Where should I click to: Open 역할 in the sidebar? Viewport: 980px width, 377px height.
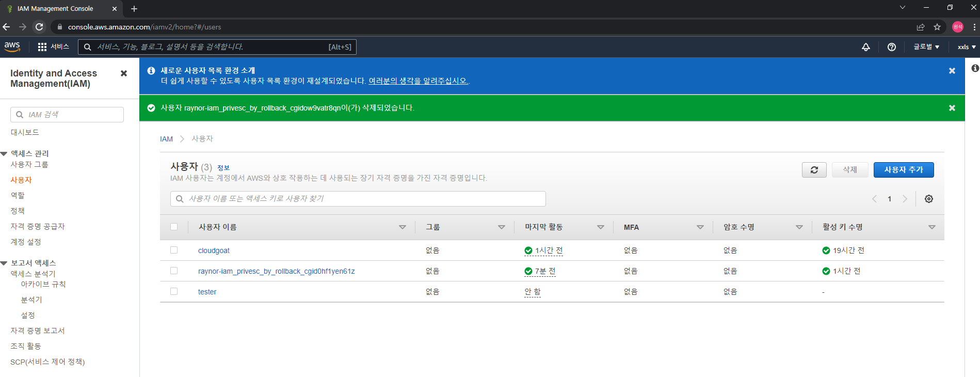pos(18,195)
